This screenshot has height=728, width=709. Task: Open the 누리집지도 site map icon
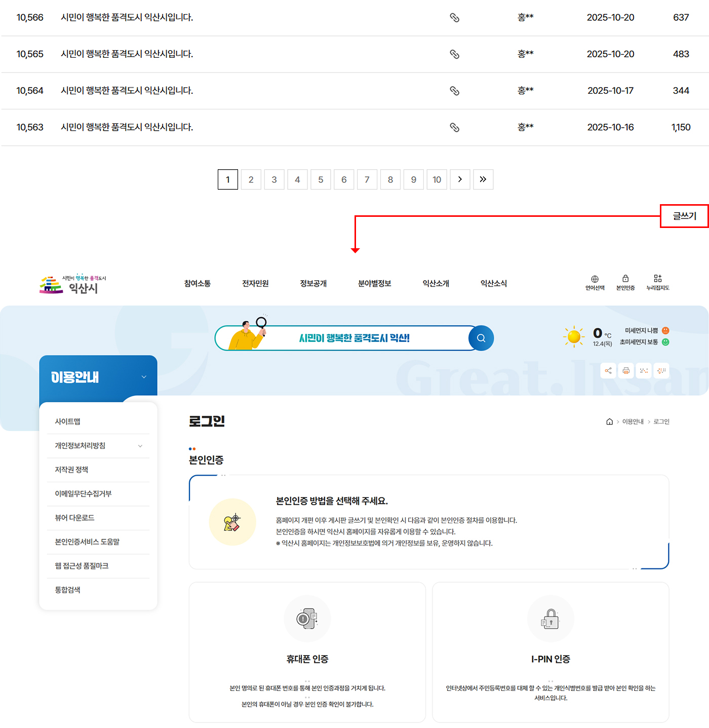pos(658,280)
